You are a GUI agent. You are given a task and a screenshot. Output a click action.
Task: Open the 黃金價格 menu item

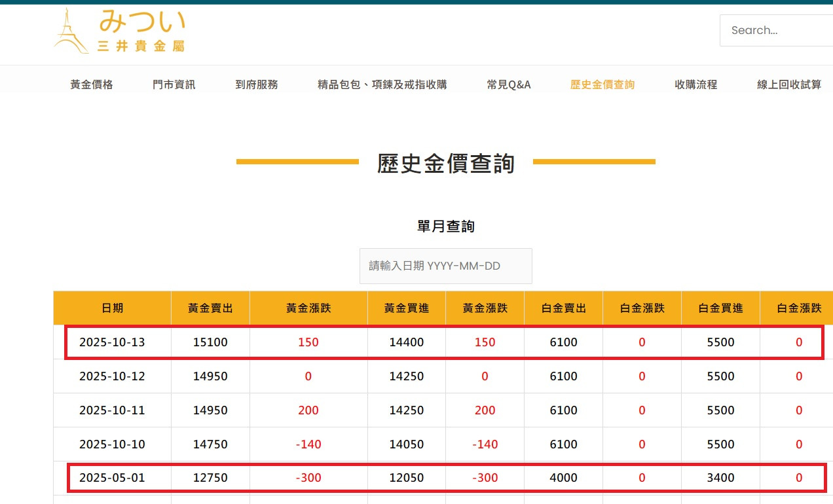pos(92,84)
